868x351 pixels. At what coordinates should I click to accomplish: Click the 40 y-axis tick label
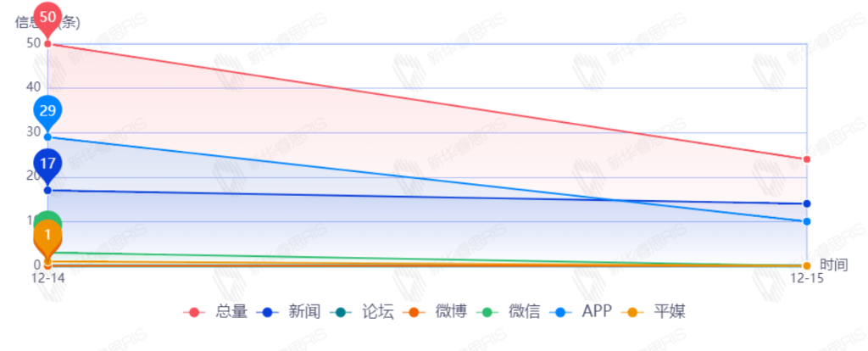(34, 87)
